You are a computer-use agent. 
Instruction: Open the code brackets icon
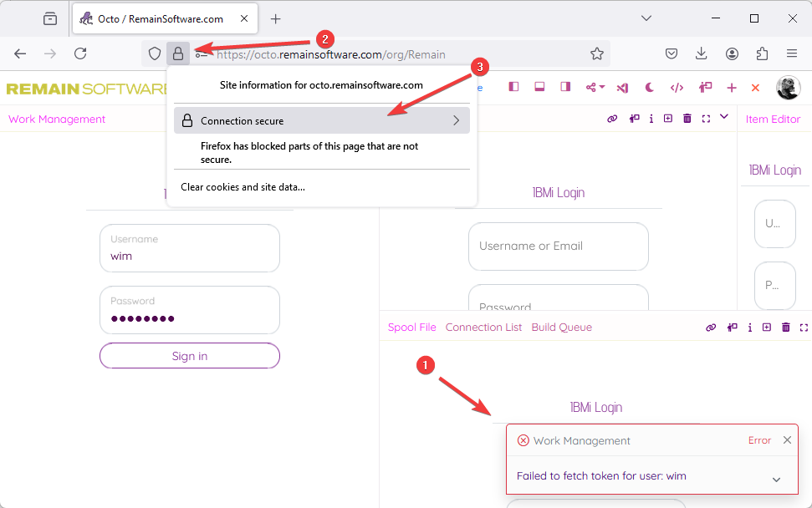677,88
